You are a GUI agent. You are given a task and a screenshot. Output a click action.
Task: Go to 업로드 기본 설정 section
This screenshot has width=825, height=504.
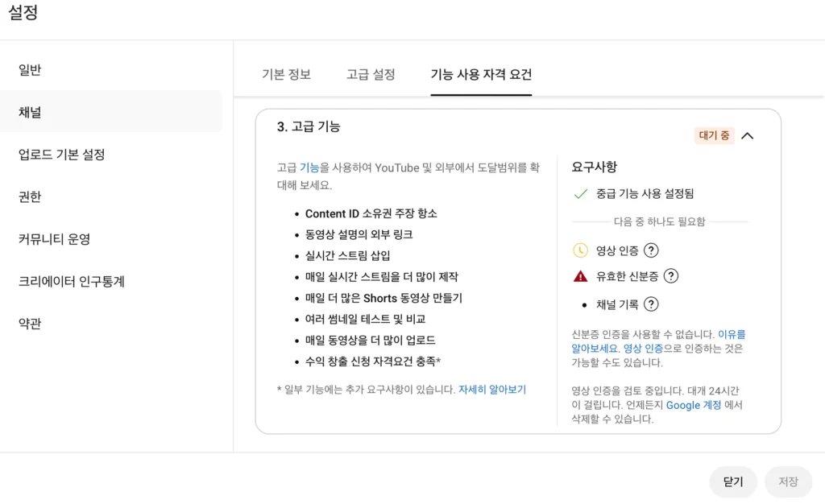coord(62,155)
